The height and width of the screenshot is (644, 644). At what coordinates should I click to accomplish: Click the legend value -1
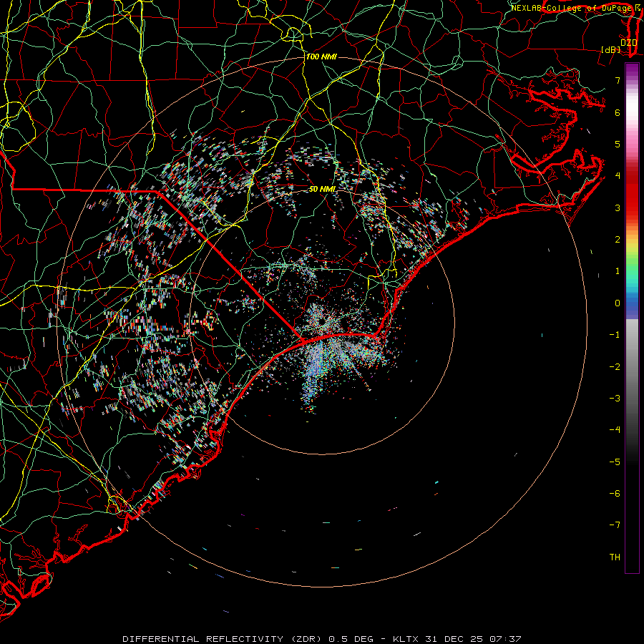pyautogui.click(x=615, y=335)
